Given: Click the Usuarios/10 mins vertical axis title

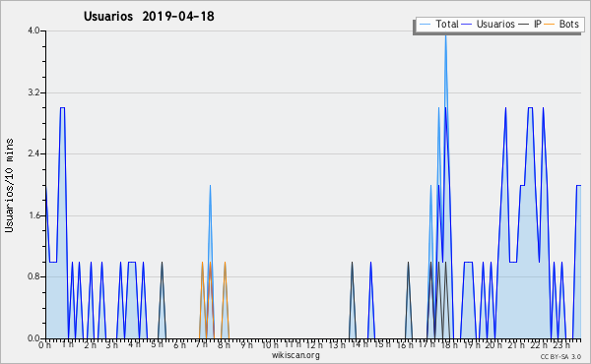Looking at the screenshot, I should [x=9, y=185].
